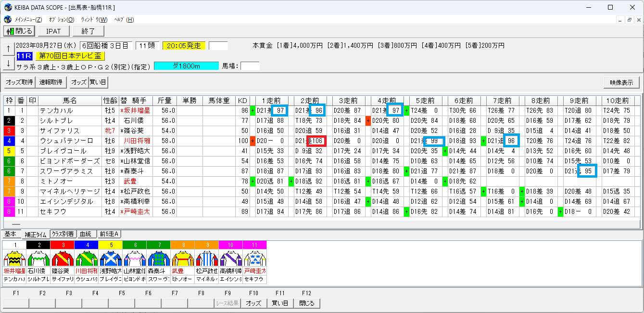644x313 pixels.
Task: Click 浅野皓大's blue cross silks icon
Action: pyautogui.click(x=110, y=258)
